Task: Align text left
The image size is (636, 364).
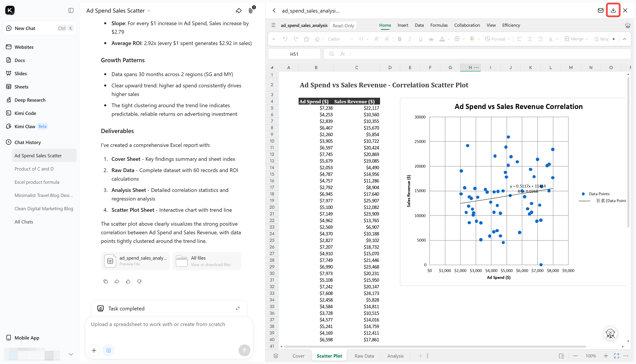Action: tap(519, 39)
